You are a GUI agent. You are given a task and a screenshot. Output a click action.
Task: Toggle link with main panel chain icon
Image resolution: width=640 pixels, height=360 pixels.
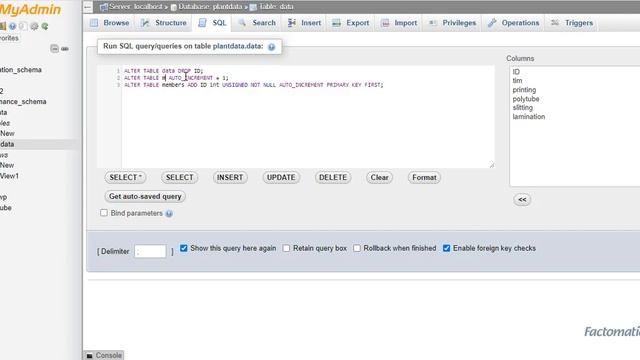(x=64, y=49)
